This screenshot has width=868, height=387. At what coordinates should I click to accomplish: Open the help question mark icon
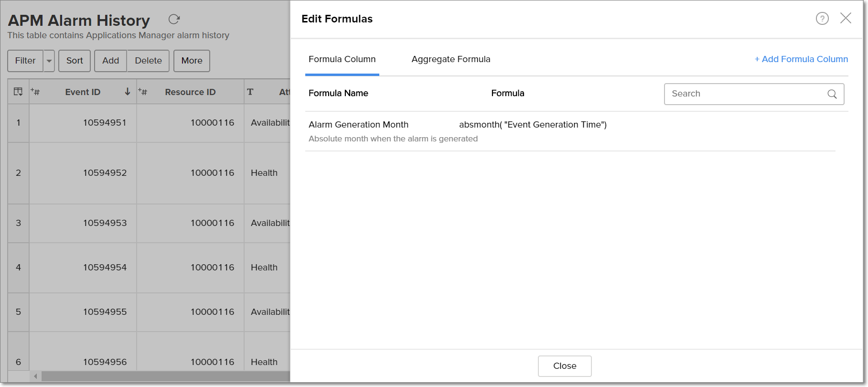(822, 19)
